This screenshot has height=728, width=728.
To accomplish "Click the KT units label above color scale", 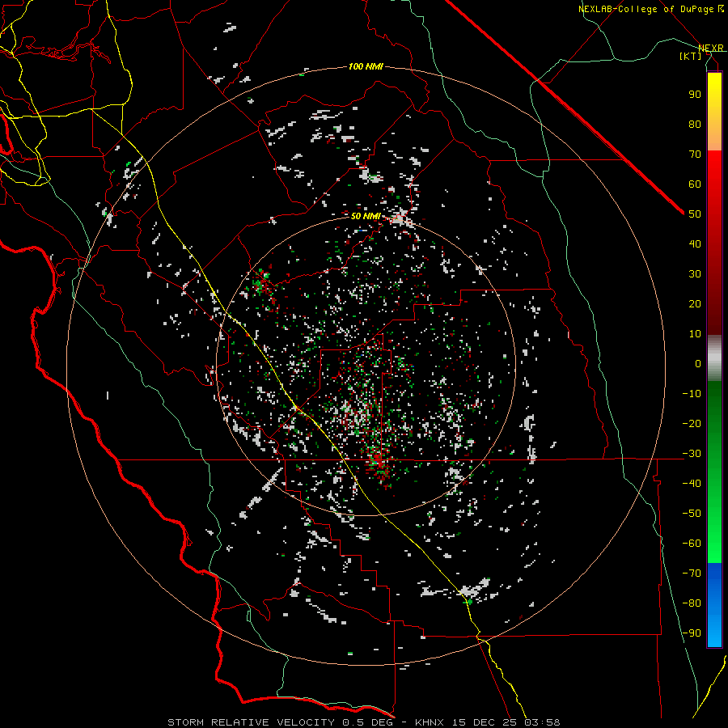I will 691,56.
